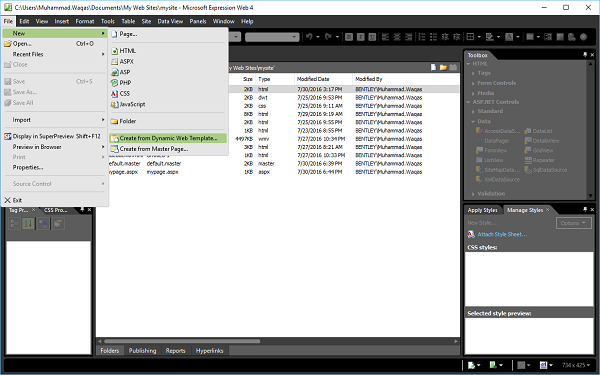Open the font size combo box
Viewport: 600px width, 375px height.
tap(272, 37)
